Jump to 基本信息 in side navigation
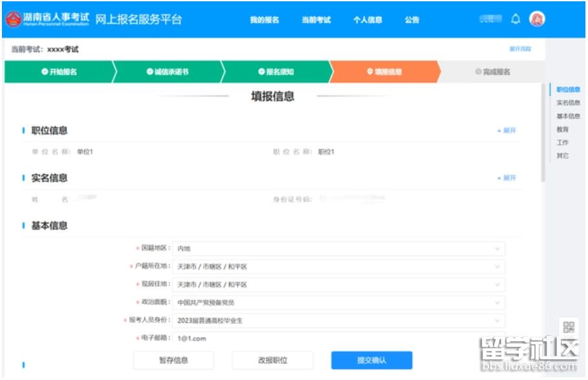The image size is (588, 380). pyautogui.click(x=568, y=117)
